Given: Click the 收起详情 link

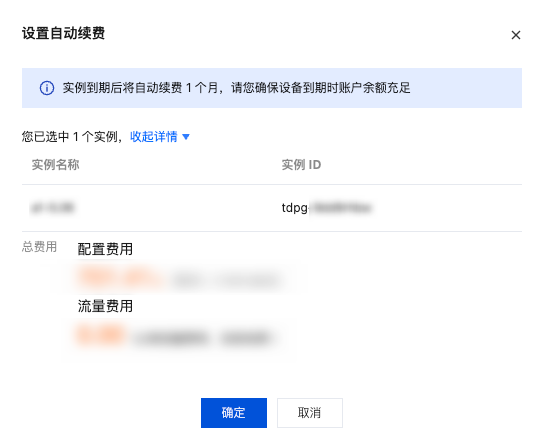Looking at the screenshot, I should coord(154,137).
